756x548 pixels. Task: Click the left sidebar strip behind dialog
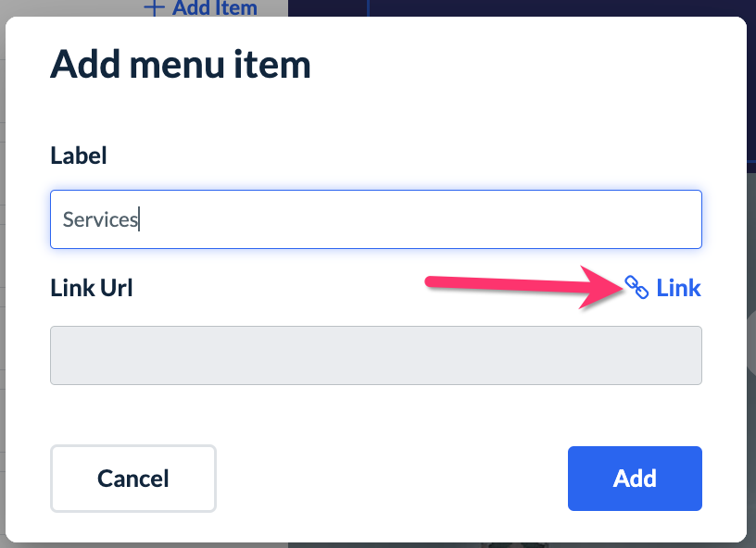(3, 278)
